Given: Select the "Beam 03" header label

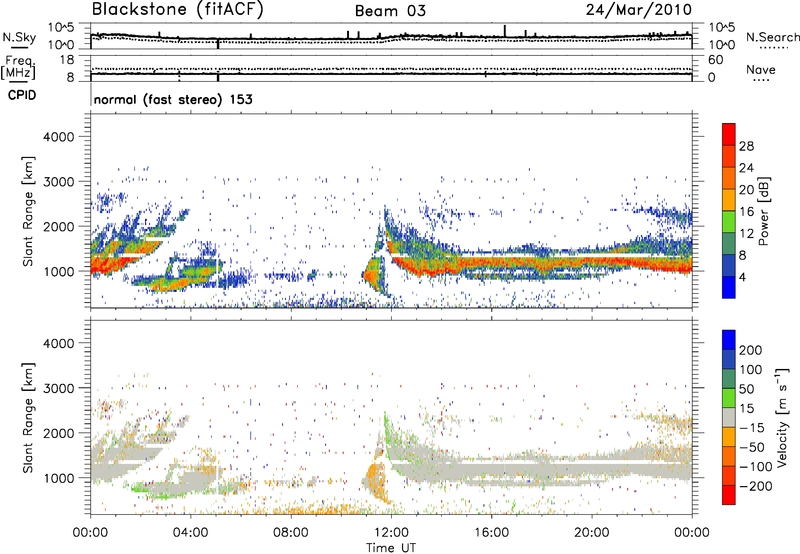Looking at the screenshot, I should 390,11.
